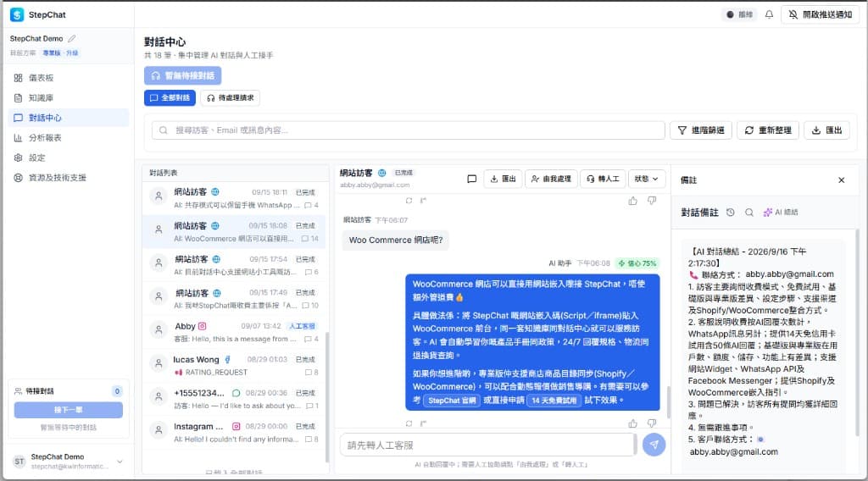868x481 pixels.
Task: Click WhatsApp icon beside +15551234
Action: 236,393
